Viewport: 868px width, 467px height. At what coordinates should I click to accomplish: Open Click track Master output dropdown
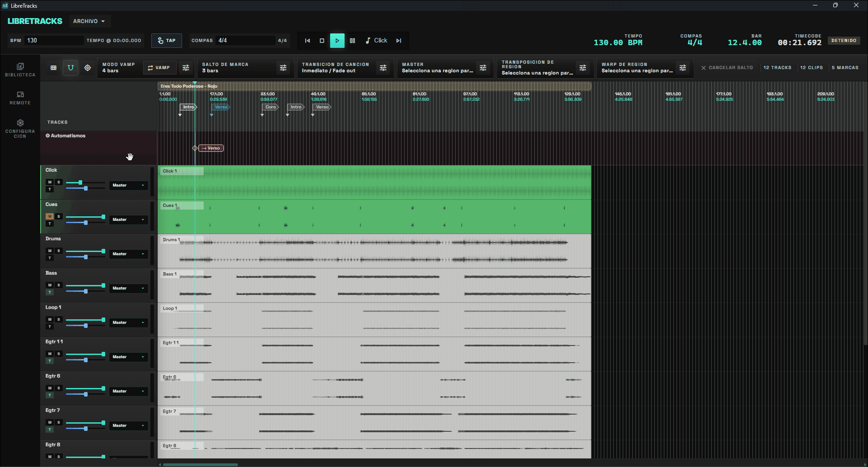pyautogui.click(x=128, y=185)
